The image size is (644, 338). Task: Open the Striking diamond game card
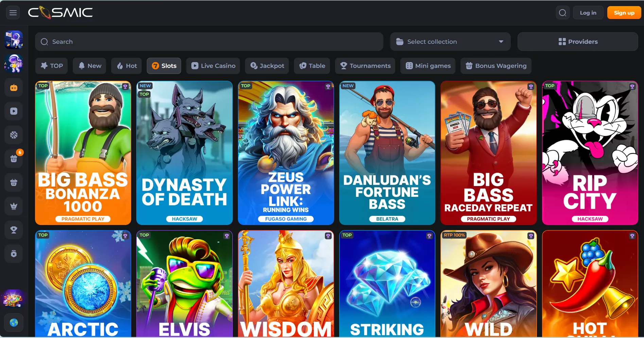387,284
